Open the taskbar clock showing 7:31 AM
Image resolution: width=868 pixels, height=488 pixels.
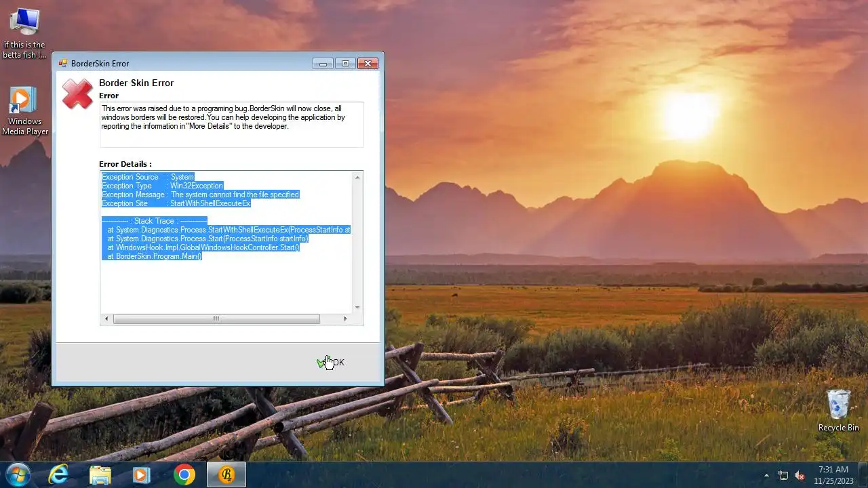[833, 474]
